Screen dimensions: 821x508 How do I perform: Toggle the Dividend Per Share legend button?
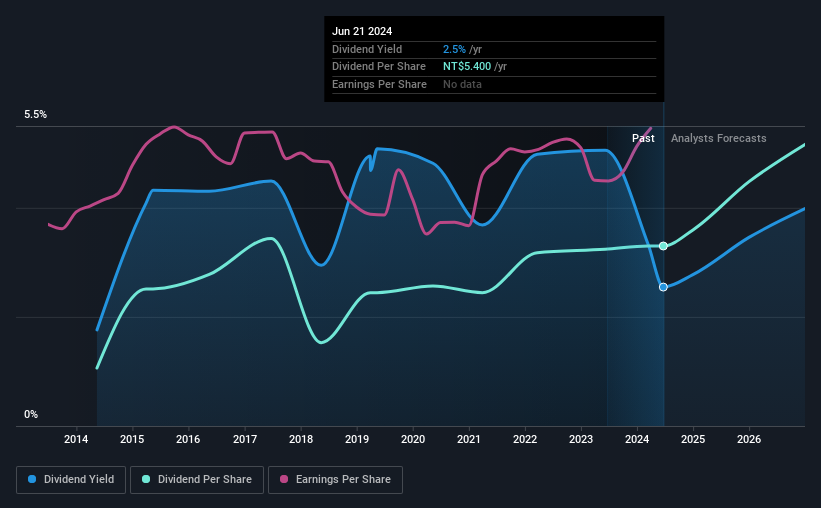point(197,480)
